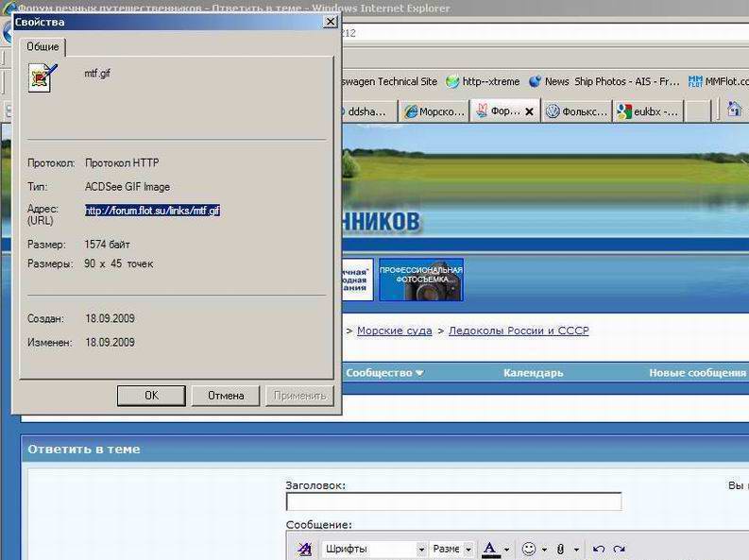The height and width of the screenshot is (560, 749).
Task: Click the paperclip attachment icon
Action: click(560, 549)
